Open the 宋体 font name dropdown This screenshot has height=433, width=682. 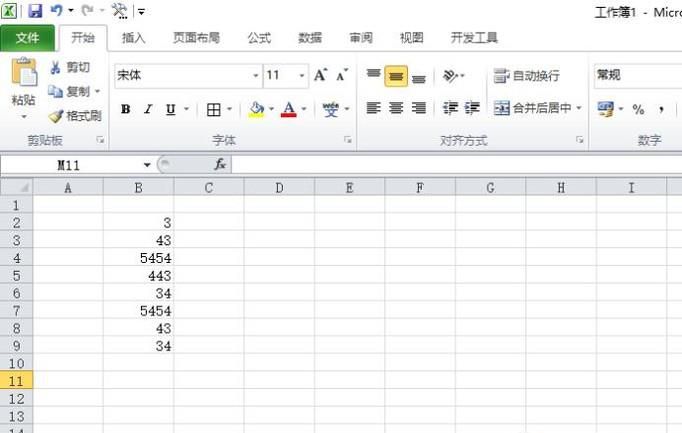(x=256, y=76)
